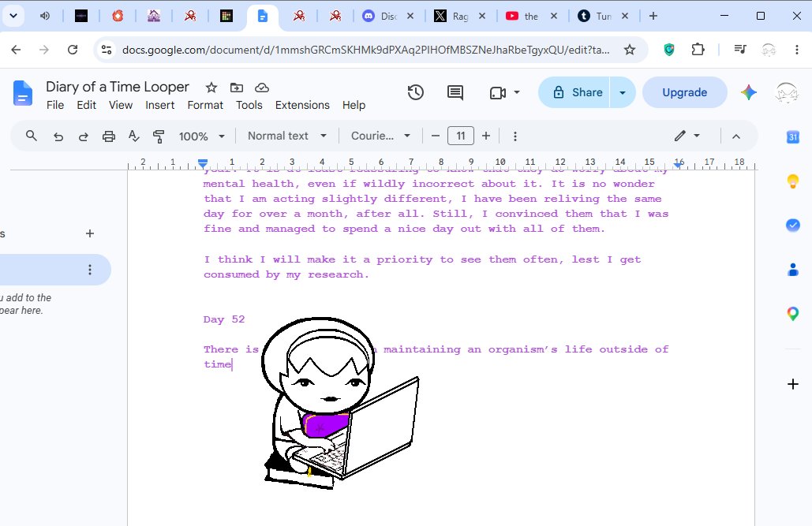Open the media control icon in Chrome
The width and height of the screenshot is (812, 526).
tap(740, 49)
